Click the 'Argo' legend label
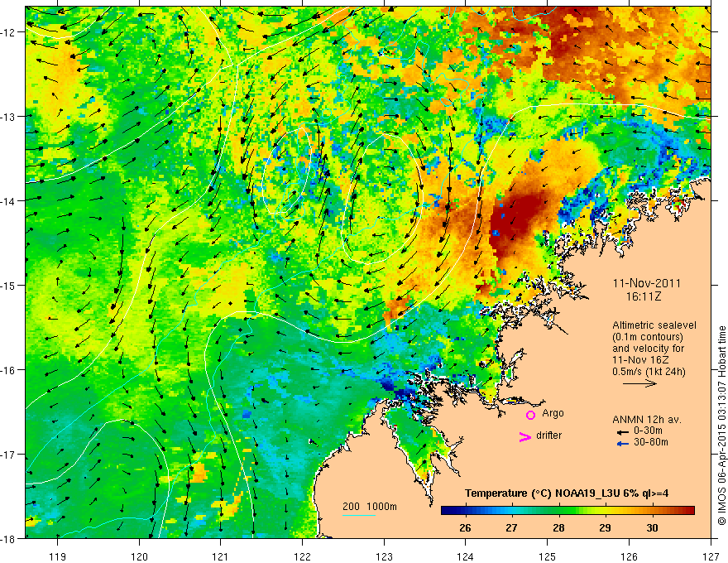Viewport: 728px width, 563px height. click(553, 413)
